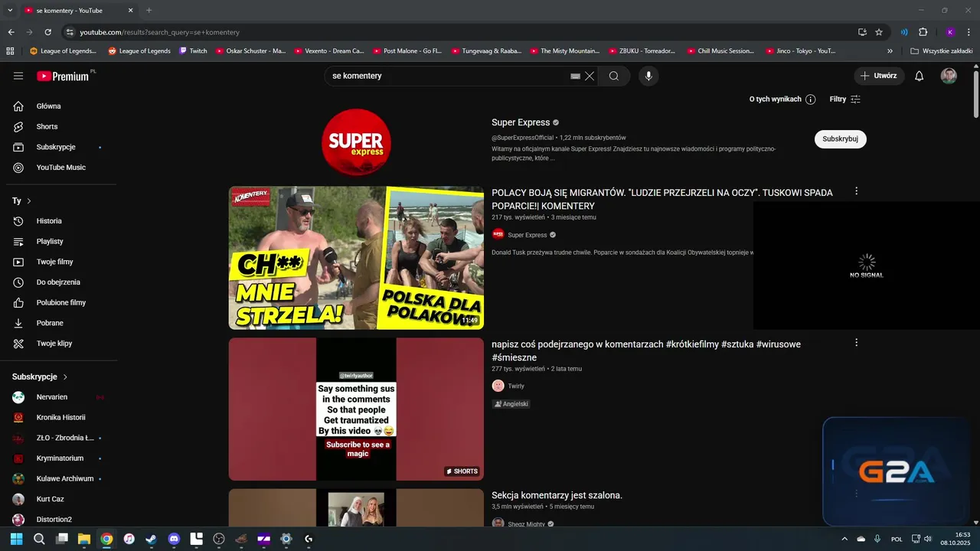Viewport: 980px width, 551px height.
Task: Open the volume control in system tray
Action: click(x=927, y=539)
